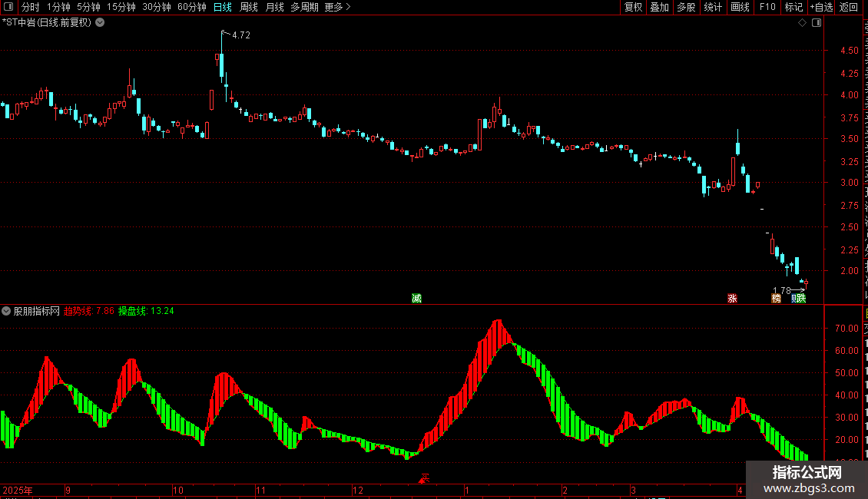Click the red 买 signal marker
Image resolution: width=868 pixels, height=499 pixels.
(425, 478)
